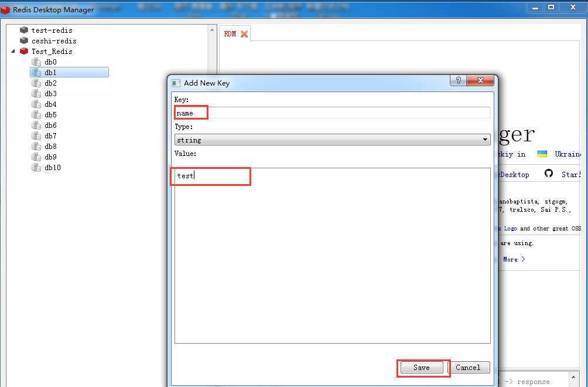
Task: Click the GitHub octocat icon
Action: click(x=549, y=174)
